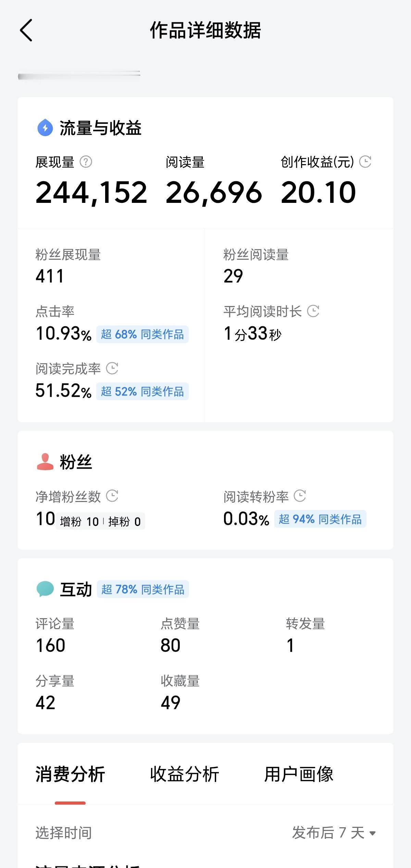Tap the 超 78% 同类作品 badge beside 互动
The image size is (411, 868).
pos(143,589)
